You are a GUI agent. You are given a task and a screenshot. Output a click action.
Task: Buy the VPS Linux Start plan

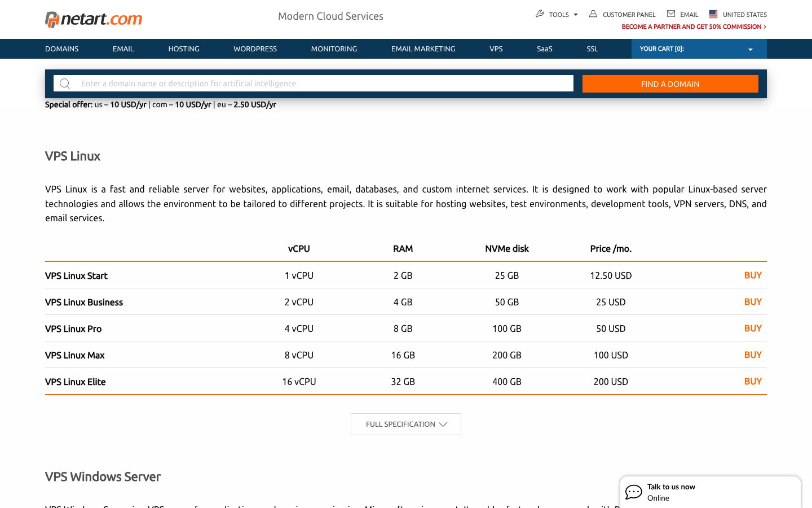(753, 275)
